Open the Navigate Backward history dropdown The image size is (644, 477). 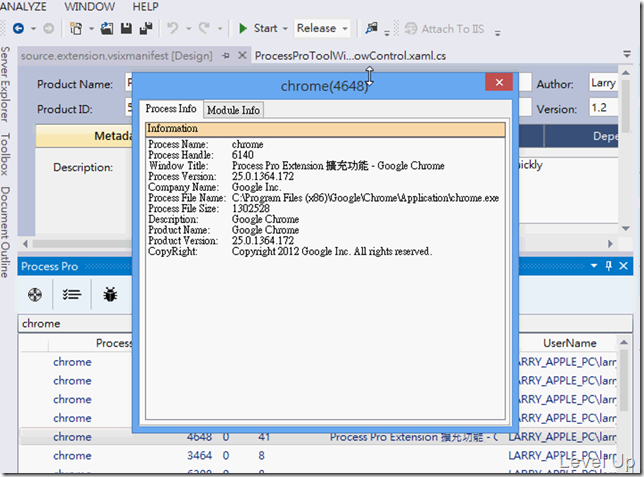[x=33, y=29]
